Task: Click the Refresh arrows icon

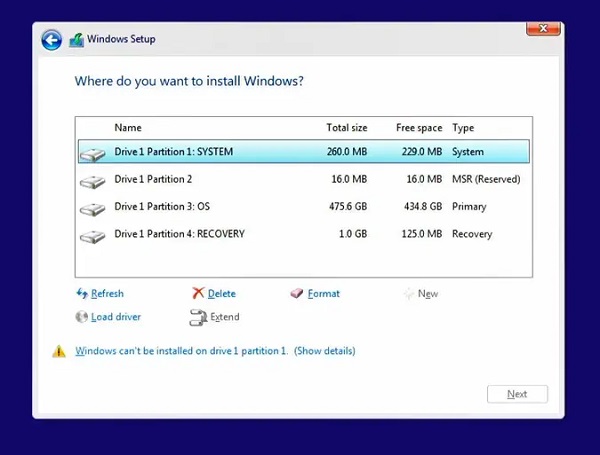Action: 82,293
